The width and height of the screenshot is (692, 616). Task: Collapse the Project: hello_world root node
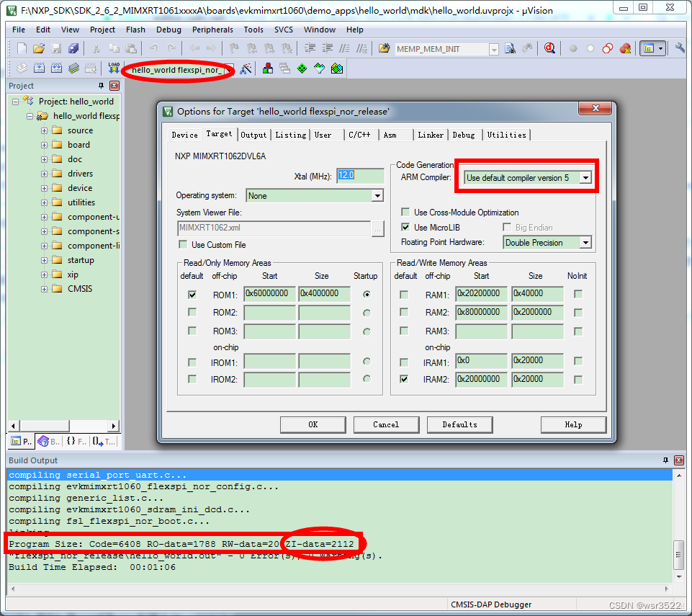(x=15, y=102)
